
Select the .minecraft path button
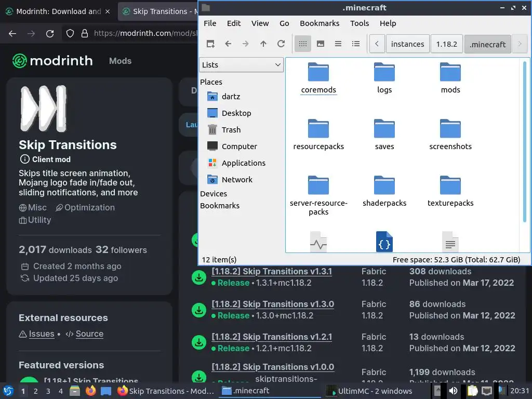click(x=487, y=44)
